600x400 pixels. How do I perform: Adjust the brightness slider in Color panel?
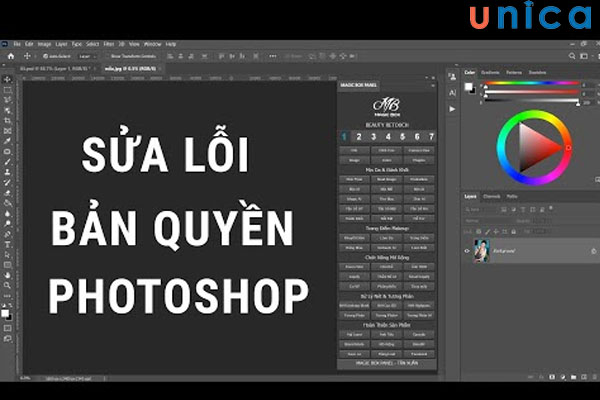tap(531, 101)
